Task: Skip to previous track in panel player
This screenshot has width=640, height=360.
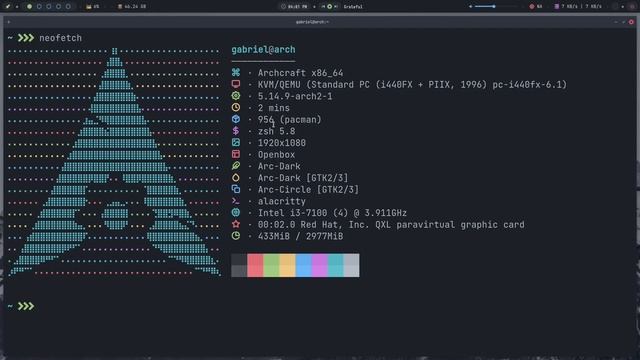Action: pos(323,7)
